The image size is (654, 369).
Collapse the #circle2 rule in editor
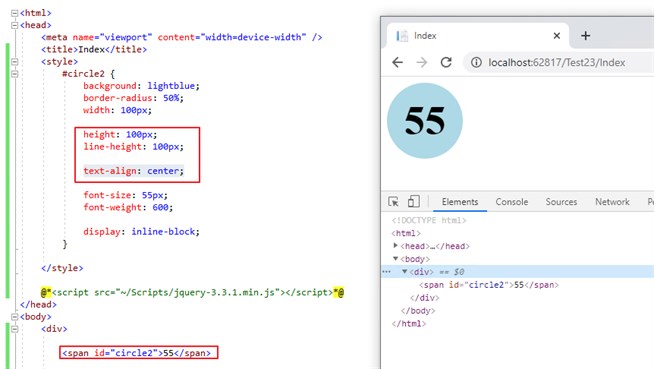(15, 74)
